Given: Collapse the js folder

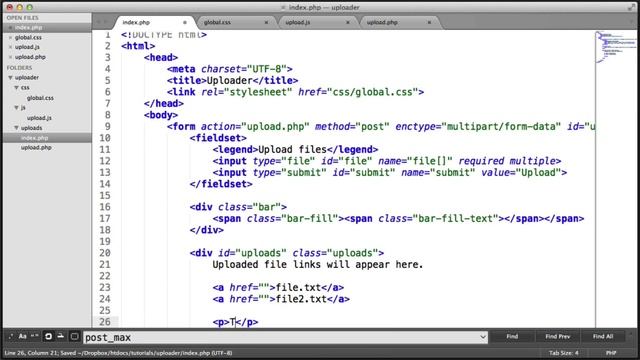Looking at the screenshot, I should tap(16, 108).
